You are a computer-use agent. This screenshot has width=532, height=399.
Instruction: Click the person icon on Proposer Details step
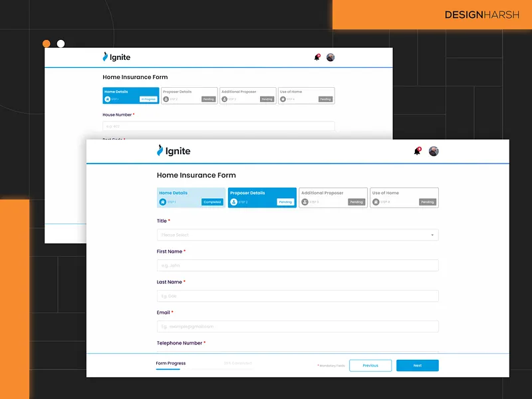[x=233, y=201]
